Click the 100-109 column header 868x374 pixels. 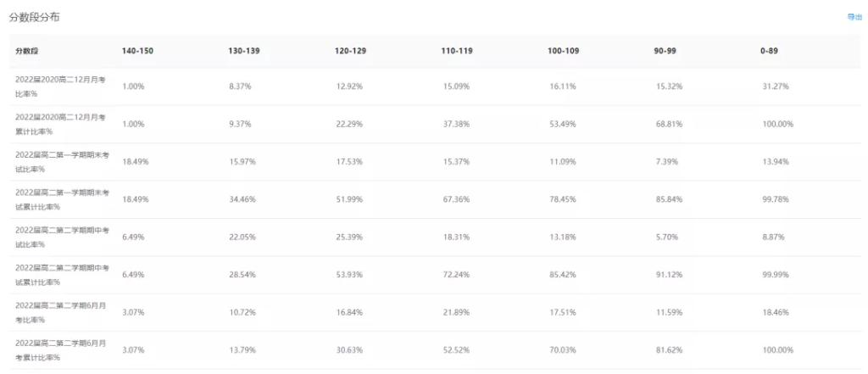coord(563,51)
